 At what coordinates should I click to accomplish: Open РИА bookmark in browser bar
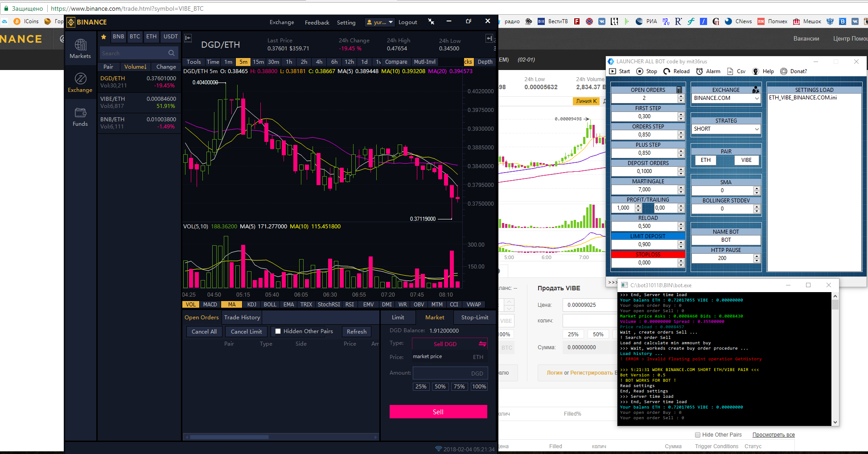pyautogui.click(x=646, y=21)
